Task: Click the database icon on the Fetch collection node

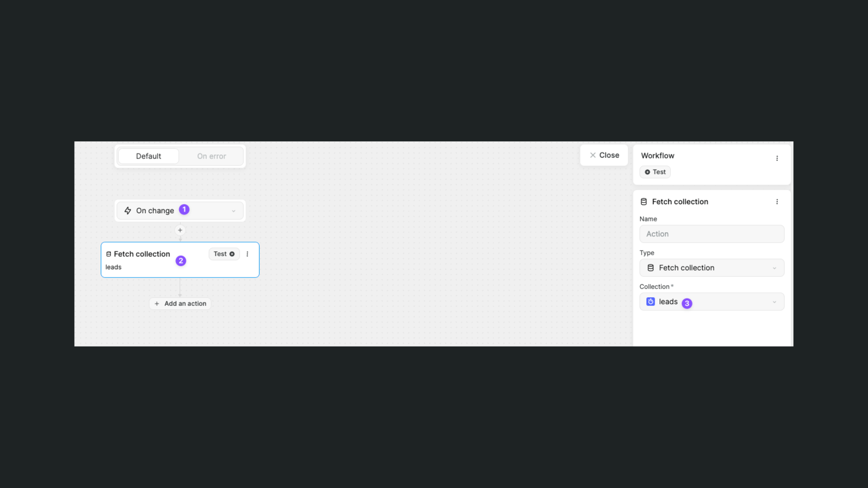Action: click(108, 254)
